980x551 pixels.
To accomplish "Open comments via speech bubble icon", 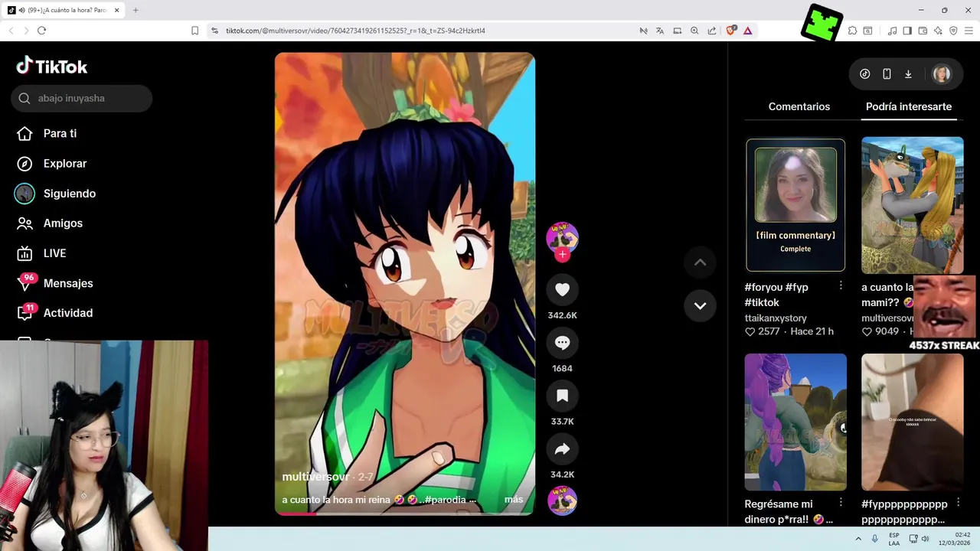I will click(562, 343).
